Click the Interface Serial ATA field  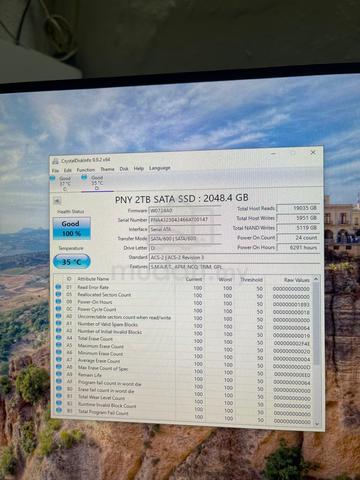(185, 229)
